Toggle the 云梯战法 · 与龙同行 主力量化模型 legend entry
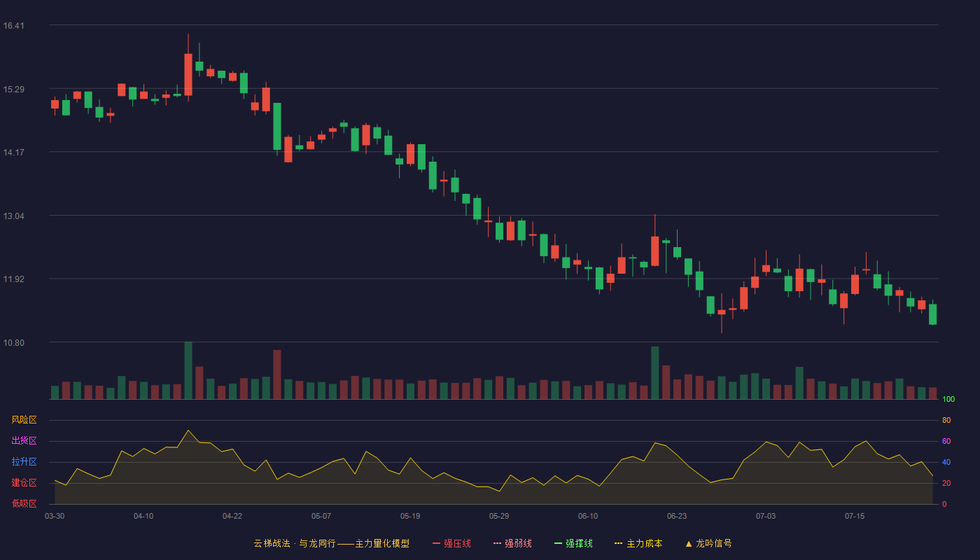The width and height of the screenshot is (980, 560). [x=331, y=543]
